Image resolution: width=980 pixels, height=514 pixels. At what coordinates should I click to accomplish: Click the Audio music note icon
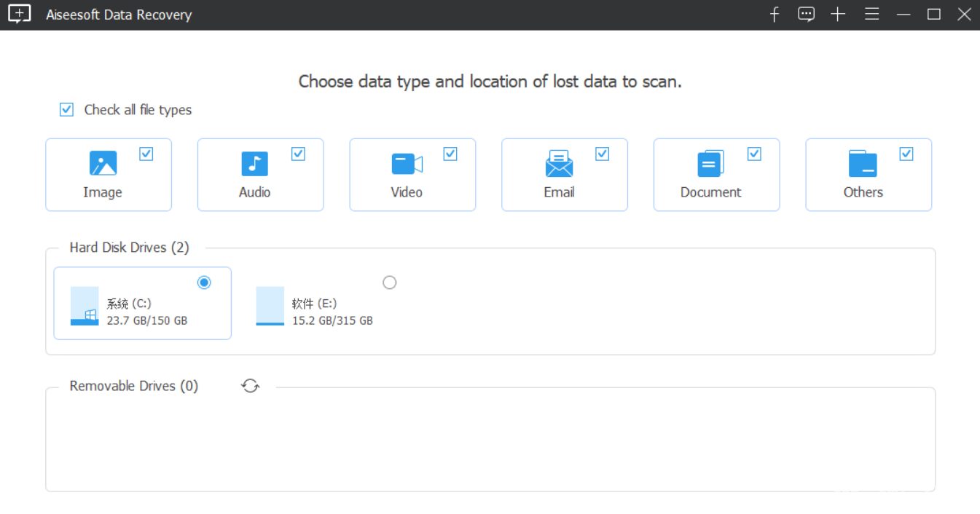254,164
